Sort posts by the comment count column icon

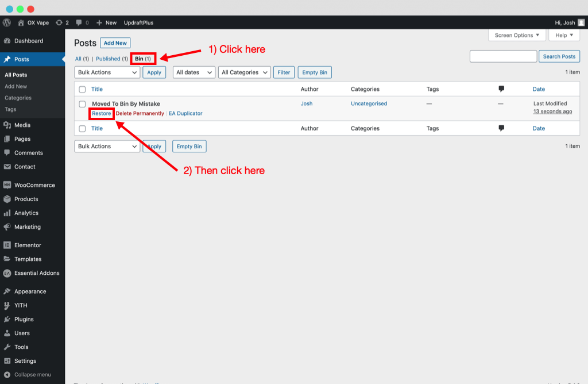(501, 89)
